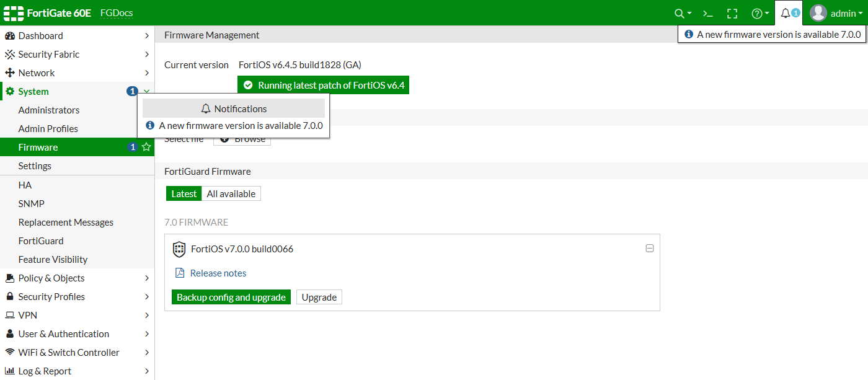Image resolution: width=868 pixels, height=380 pixels.
Task: Click the Log & Report chart icon
Action: coord(10,371)
